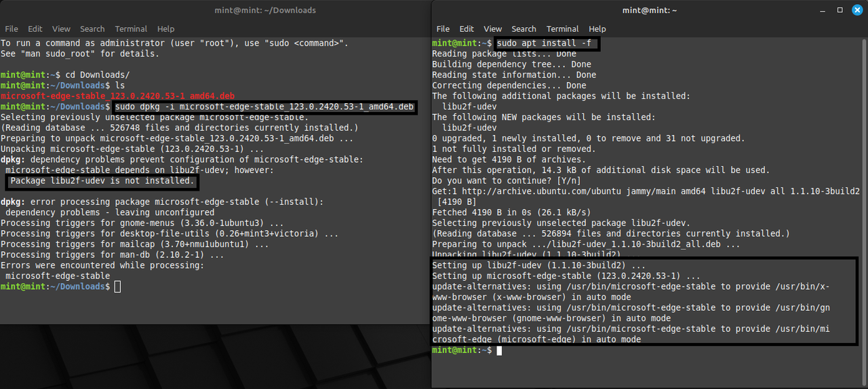Click the 'cd Downloads/' command line
The height and width of the screenshot is (389, 868).
click(x=97, y=75)
